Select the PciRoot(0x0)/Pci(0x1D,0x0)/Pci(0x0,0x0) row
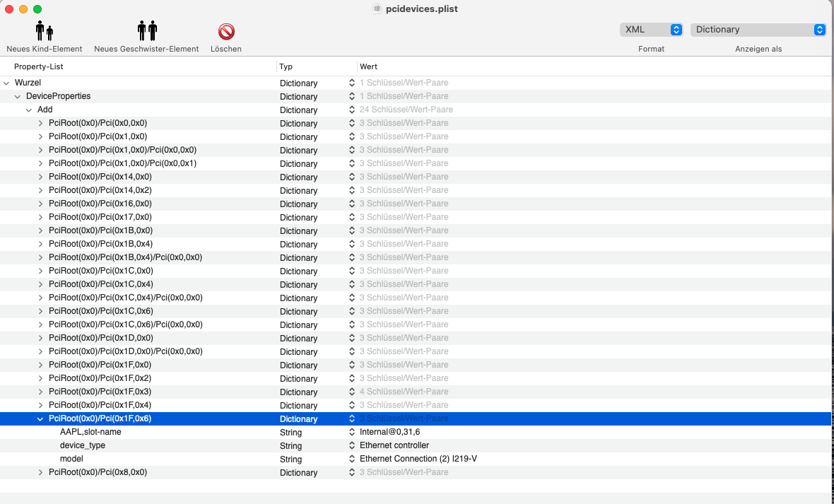 click(416, 352)
